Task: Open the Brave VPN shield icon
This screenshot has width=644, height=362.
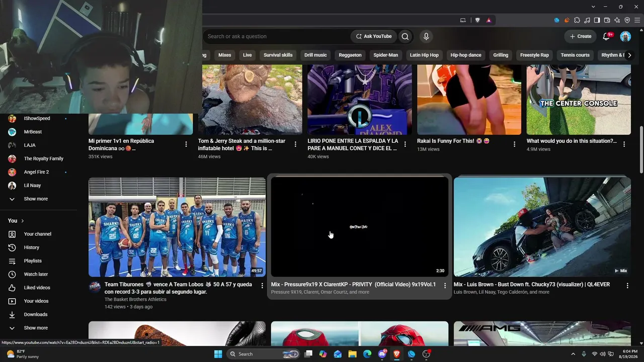Action: coord(627,20)
